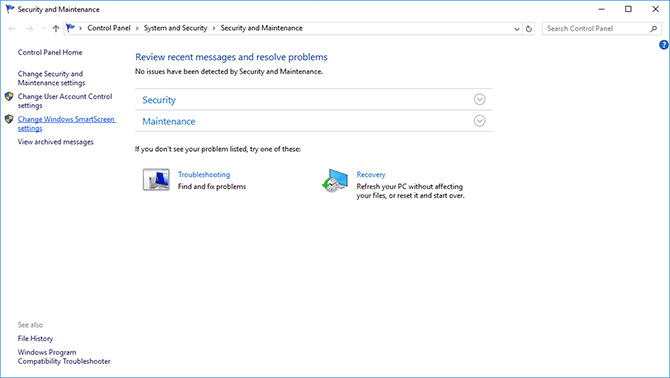Expand the chevron before Control Panel breadcrumb
Screen dimensions: 670x378
click(x=80, y=29)
